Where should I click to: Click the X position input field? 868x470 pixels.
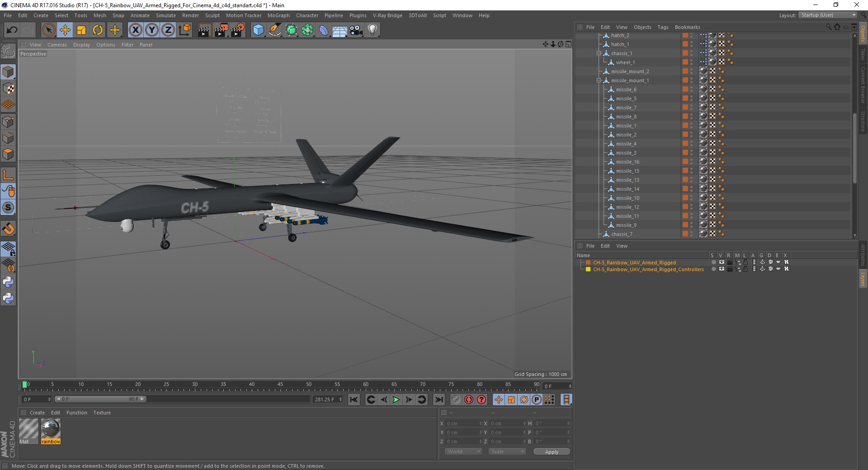464,423
